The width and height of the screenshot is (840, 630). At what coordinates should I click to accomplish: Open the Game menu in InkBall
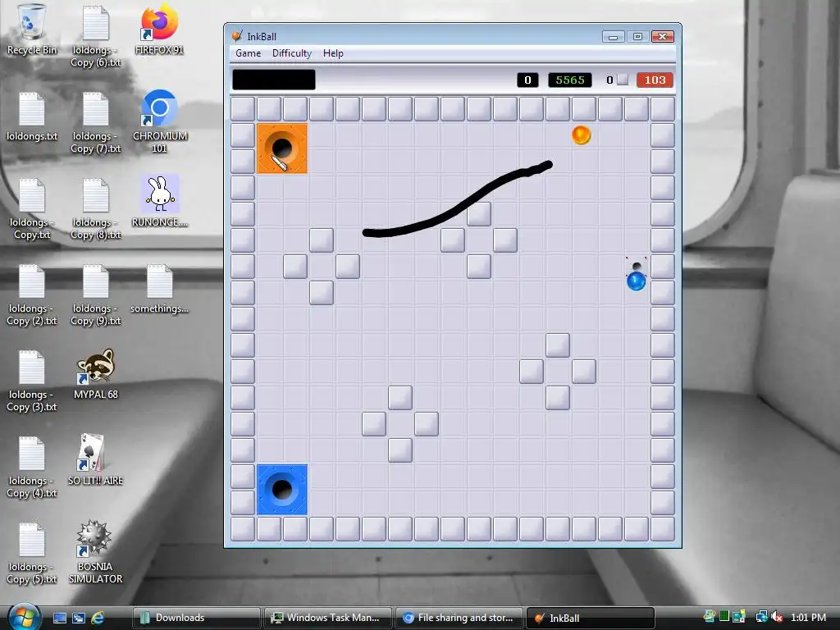(x=248, y=53)
